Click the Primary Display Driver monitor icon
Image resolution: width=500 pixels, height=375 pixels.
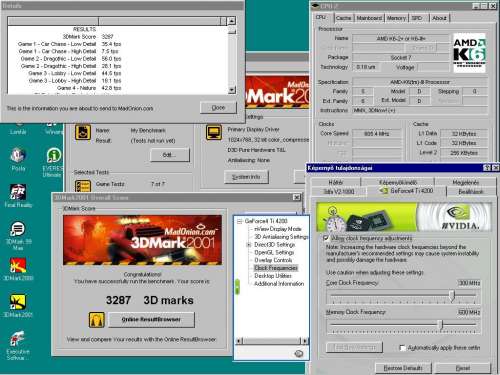pos(214,132)
